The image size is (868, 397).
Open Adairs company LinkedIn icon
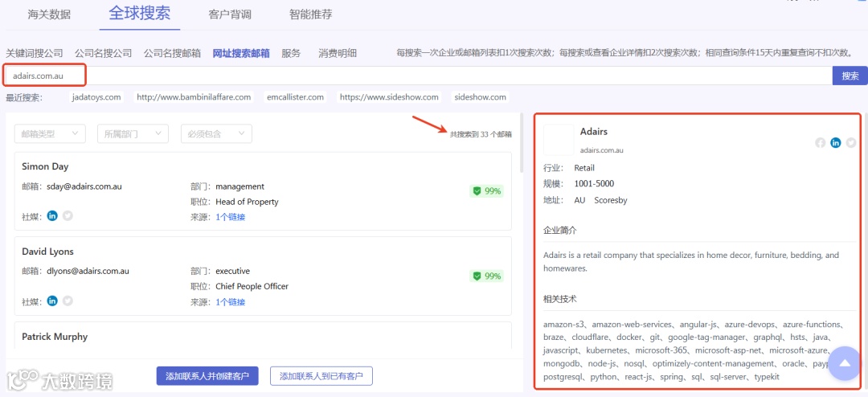tap(836, 143)
